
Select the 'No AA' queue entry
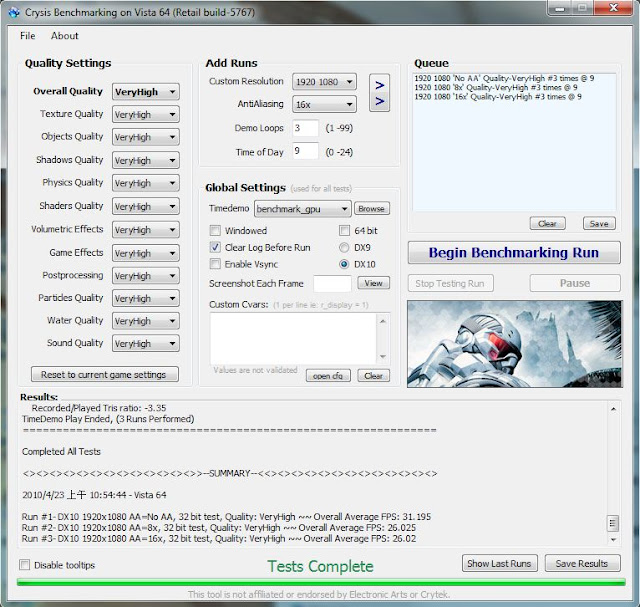pos(504,78)
